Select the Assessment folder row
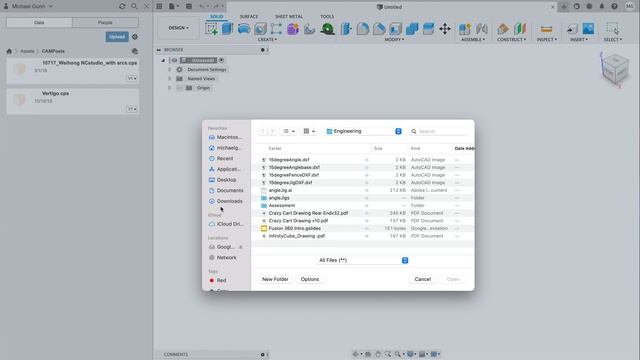640x360 pixels. 363,205
